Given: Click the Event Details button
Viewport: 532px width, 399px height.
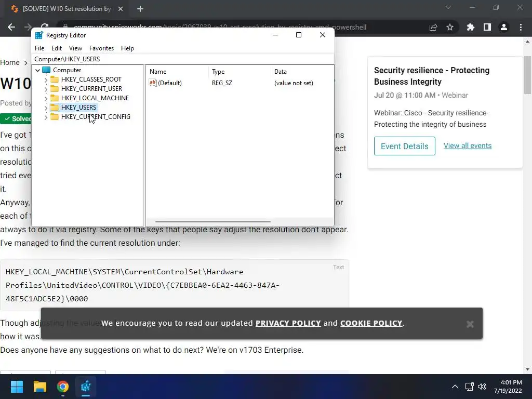Looking at the screenshot, I should click(x=404, y=146).
